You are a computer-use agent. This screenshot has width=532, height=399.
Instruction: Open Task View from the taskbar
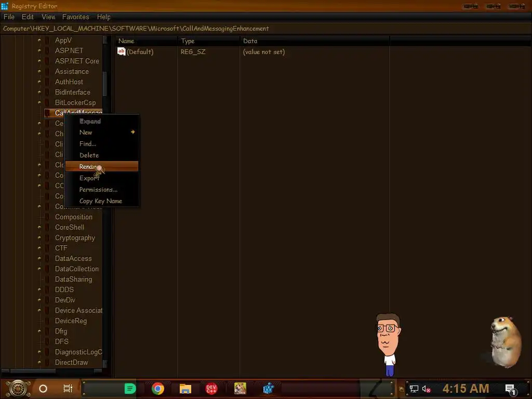tap(68, 389)
